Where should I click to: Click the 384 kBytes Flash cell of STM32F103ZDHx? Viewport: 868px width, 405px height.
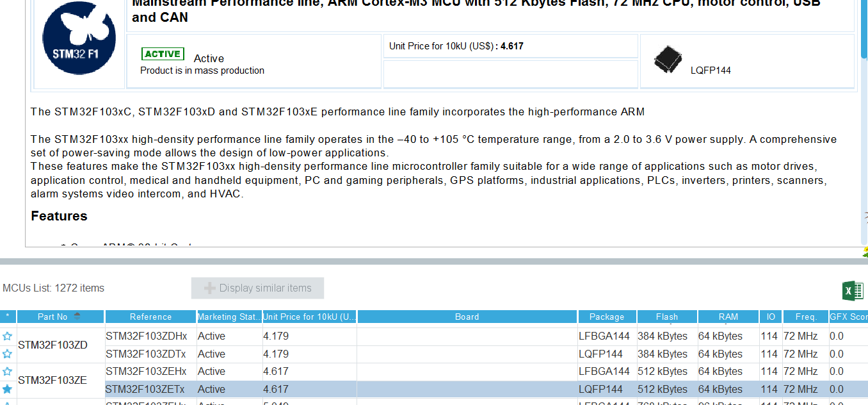point(666,336)
